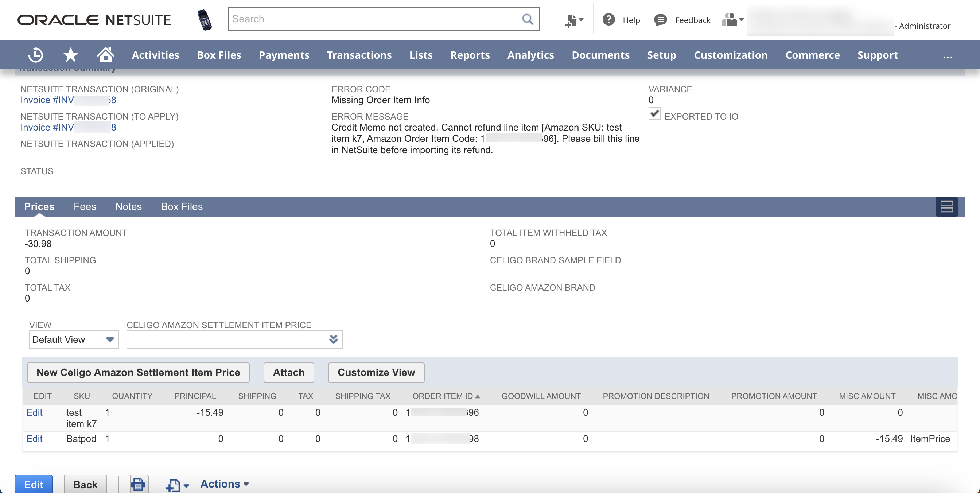Toggle Exported to IO checkbox
This screenshot has width=980, height=493.
pos(654,114)
